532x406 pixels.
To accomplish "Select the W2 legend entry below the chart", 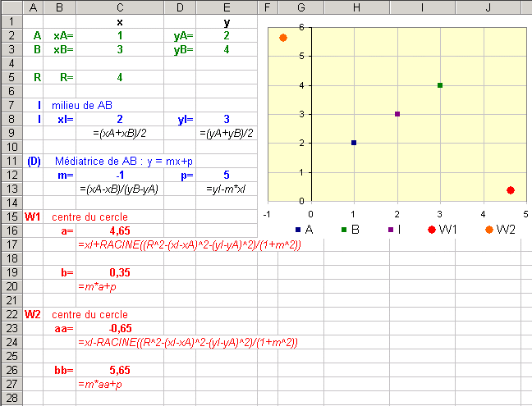I will click(x=502, y=230).
